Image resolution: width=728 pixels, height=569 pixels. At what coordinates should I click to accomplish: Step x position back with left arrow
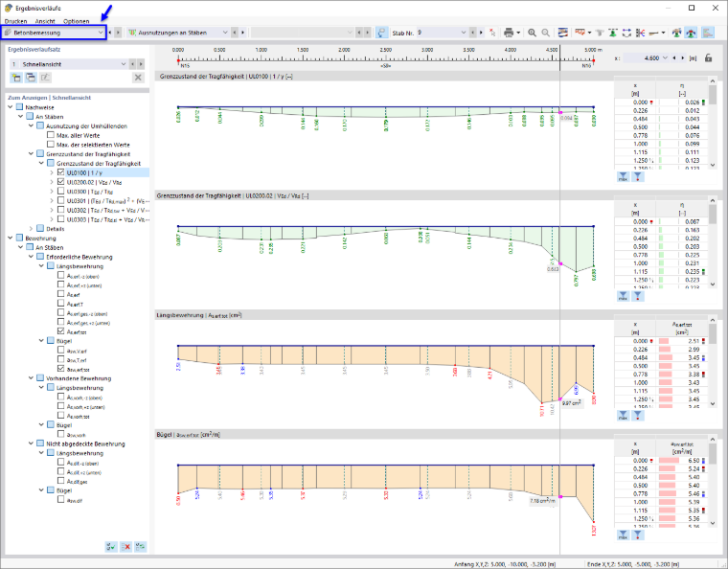674,58
